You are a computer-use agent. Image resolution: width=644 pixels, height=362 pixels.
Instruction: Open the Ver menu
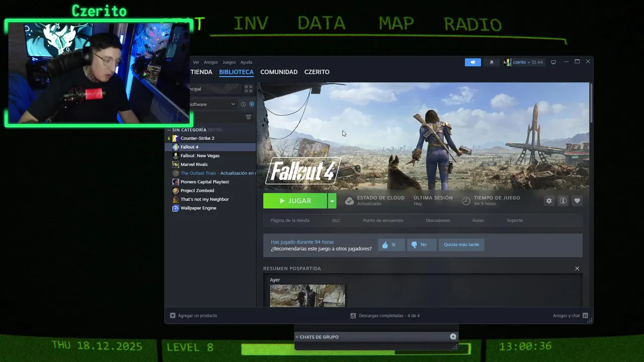(x=196, y=62)
